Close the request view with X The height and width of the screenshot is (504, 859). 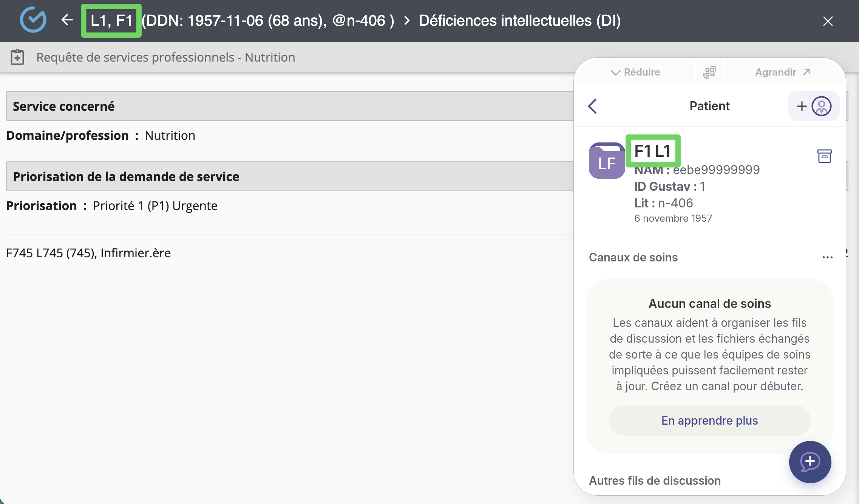[828, 21]
